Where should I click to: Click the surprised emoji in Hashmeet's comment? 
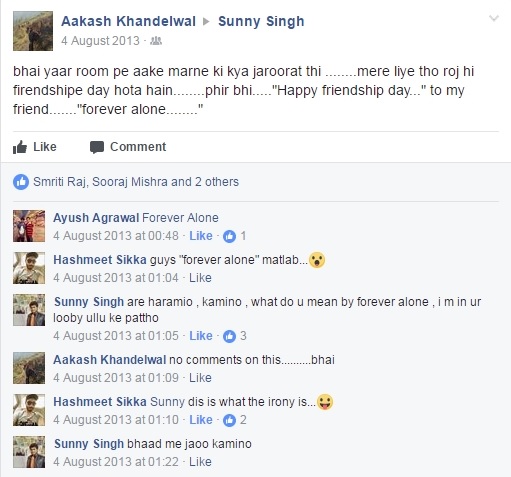tap(317, 260)
